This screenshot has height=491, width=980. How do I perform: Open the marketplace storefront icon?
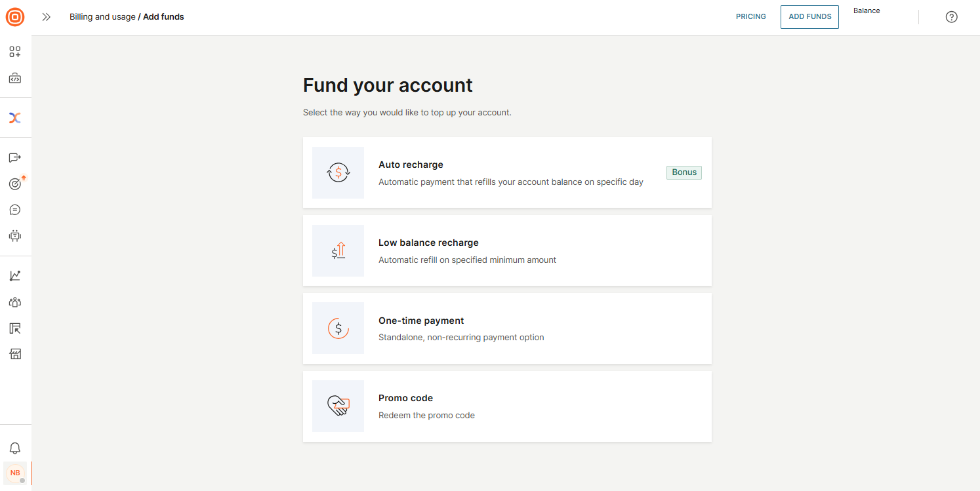click(x=15, y=355)
